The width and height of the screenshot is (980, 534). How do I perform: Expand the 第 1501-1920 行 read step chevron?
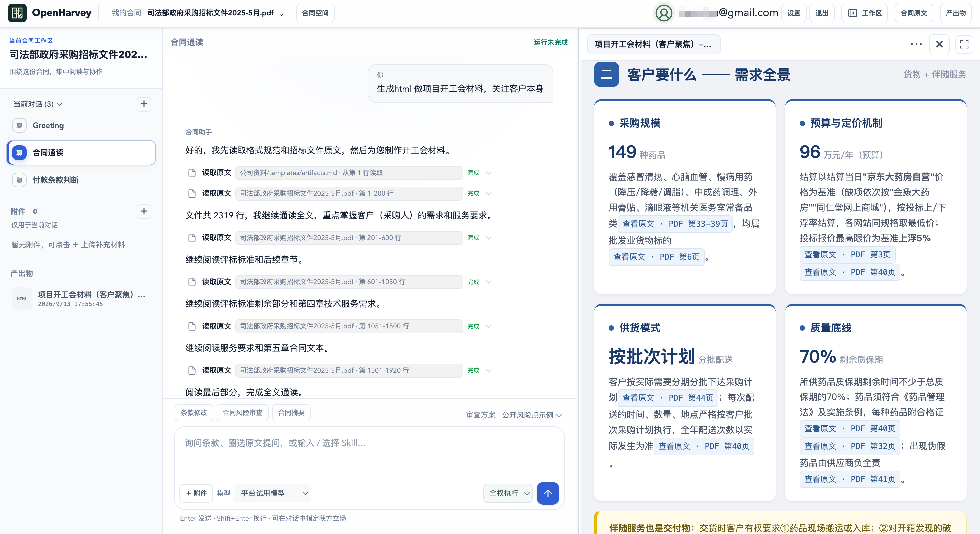point(489,370)
